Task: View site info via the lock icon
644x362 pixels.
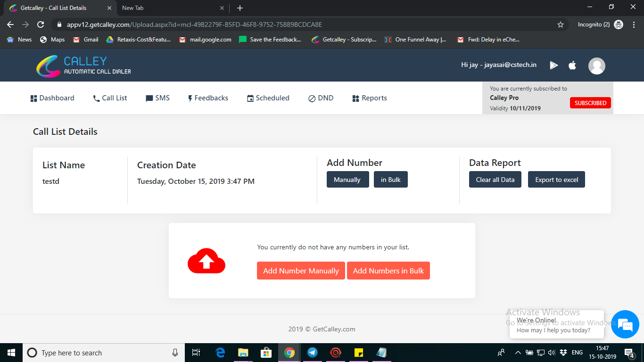Action: [59, 25]
